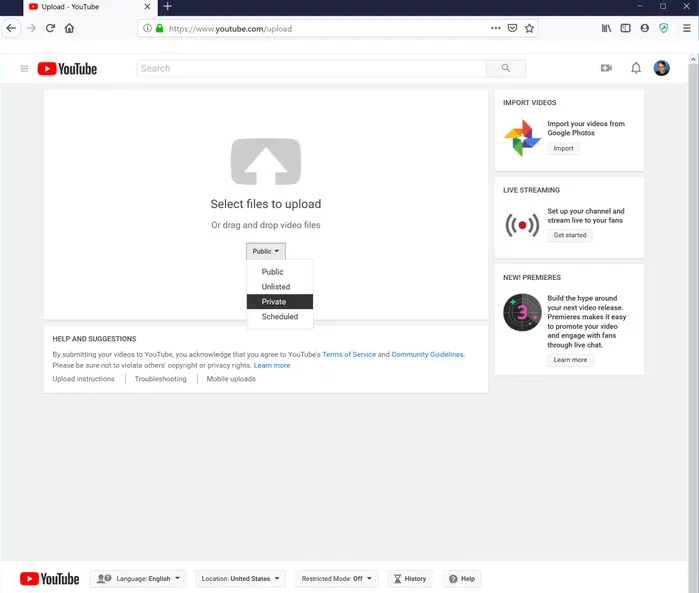Go back with the browser back arrow
The image size is (699, 593).
click(x=11, y=28)
